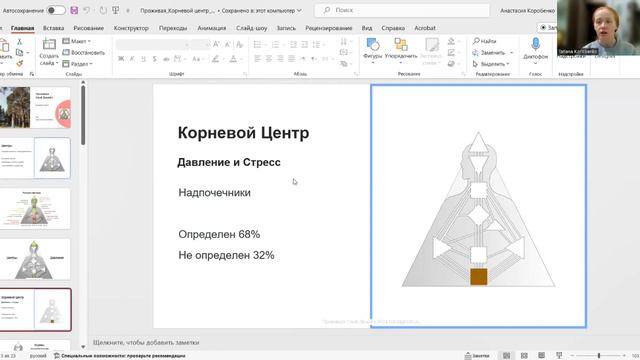This screenshot has width=640, height=360.
Task: Open the Фигуры shapes gallery
Action: pyautogui.click(x=372, y=50)
